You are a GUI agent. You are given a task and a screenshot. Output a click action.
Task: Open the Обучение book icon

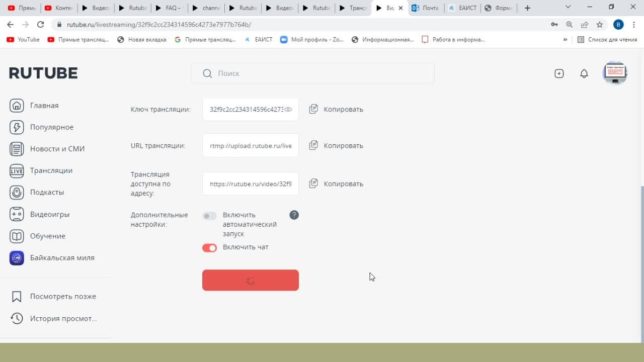click(x=17, y=236)
